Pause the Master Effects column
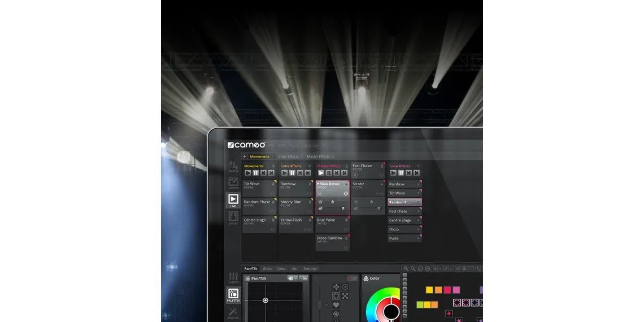The image size is (644, 322). 329,173
